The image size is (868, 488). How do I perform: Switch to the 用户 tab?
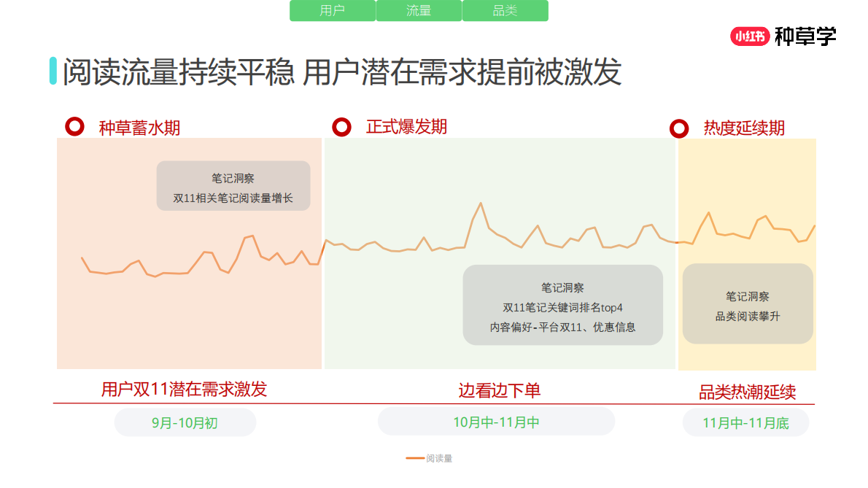point(333,10)
